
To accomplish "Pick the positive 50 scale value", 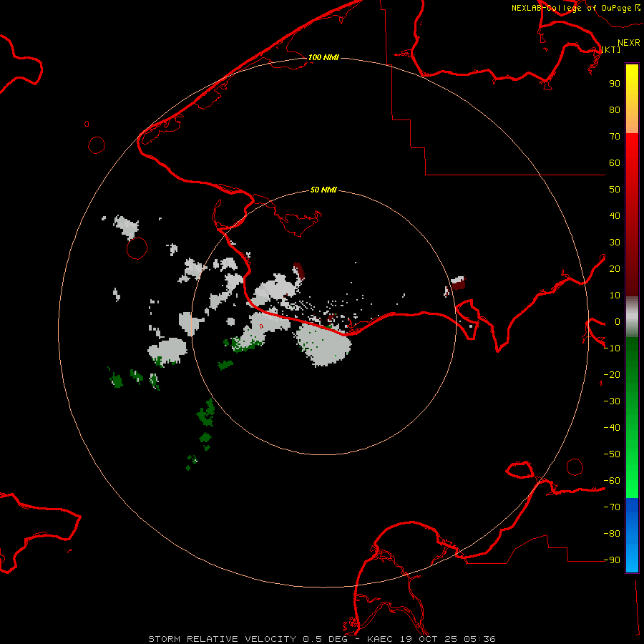I will (x=615, y=190).
